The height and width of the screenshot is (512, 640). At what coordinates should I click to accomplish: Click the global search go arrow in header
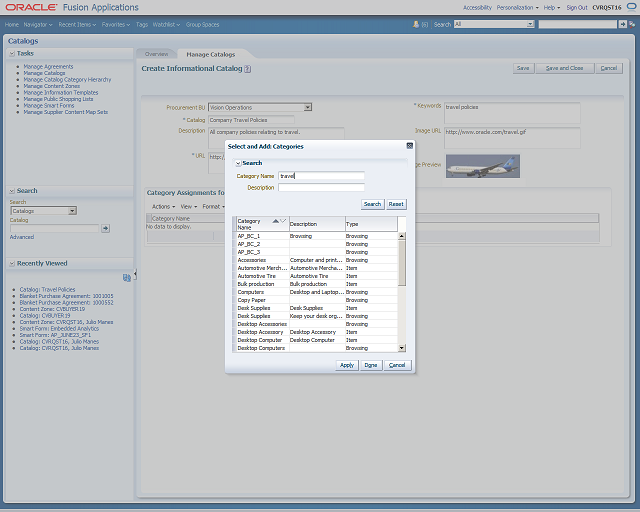622,24
